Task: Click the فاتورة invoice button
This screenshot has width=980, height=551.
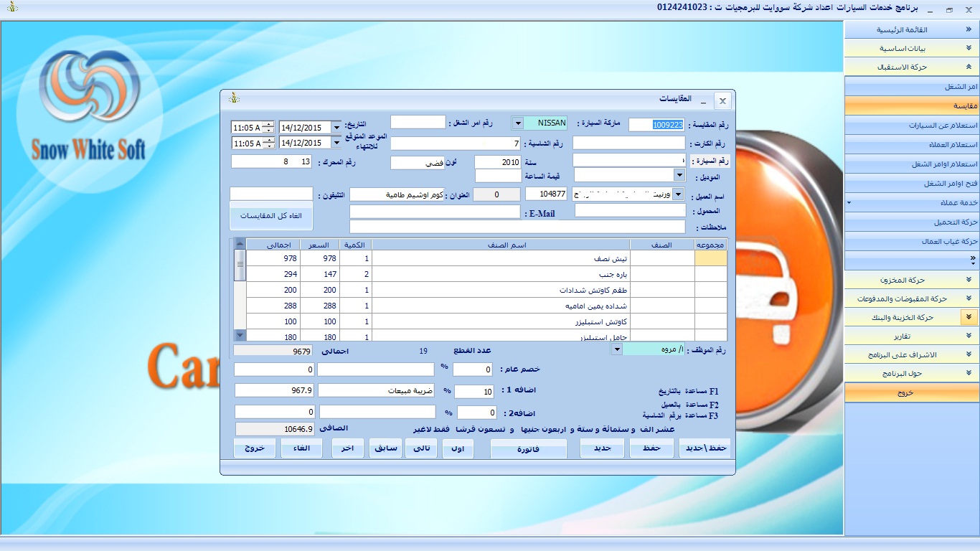Action: click(x=528, y=449)
